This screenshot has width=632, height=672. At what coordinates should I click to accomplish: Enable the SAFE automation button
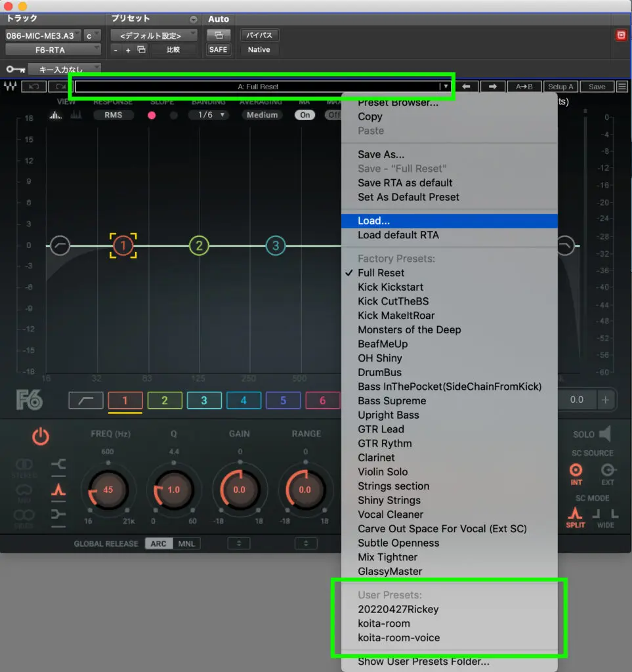click(218, 50)
